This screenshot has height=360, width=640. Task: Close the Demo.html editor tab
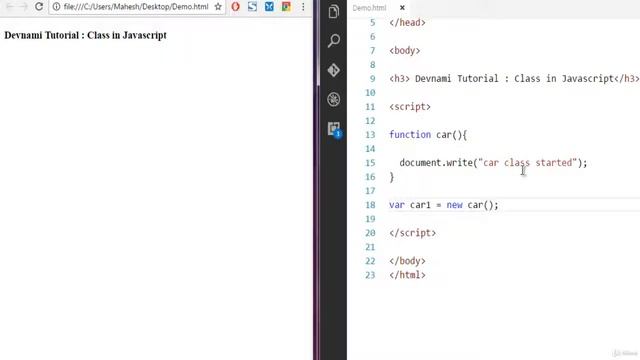point(402,8)
